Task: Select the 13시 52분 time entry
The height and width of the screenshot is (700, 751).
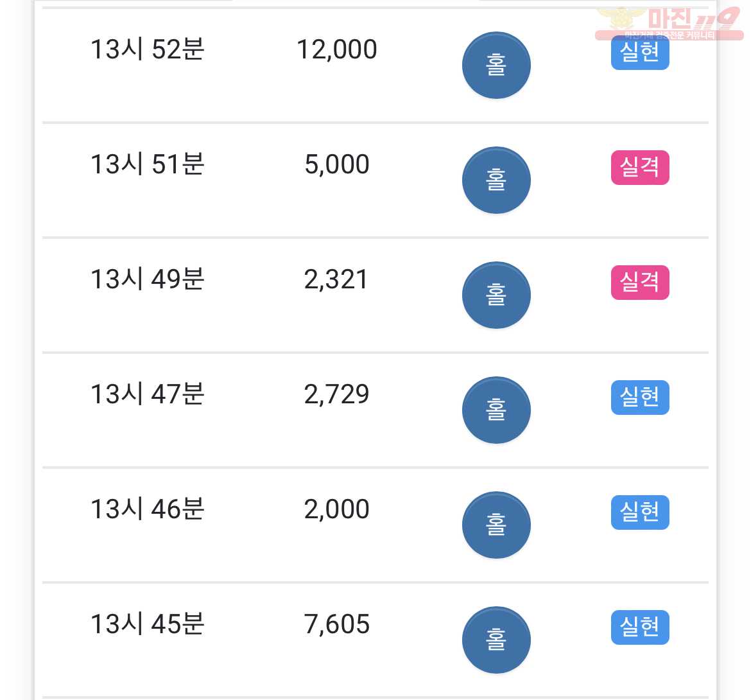Action: [148, 49]
